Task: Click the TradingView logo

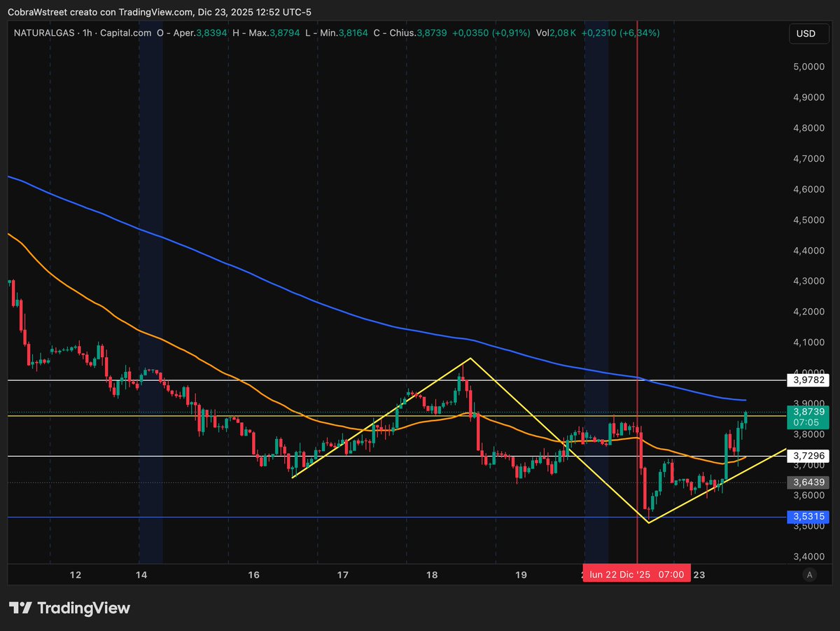Action: pos(69,608)
